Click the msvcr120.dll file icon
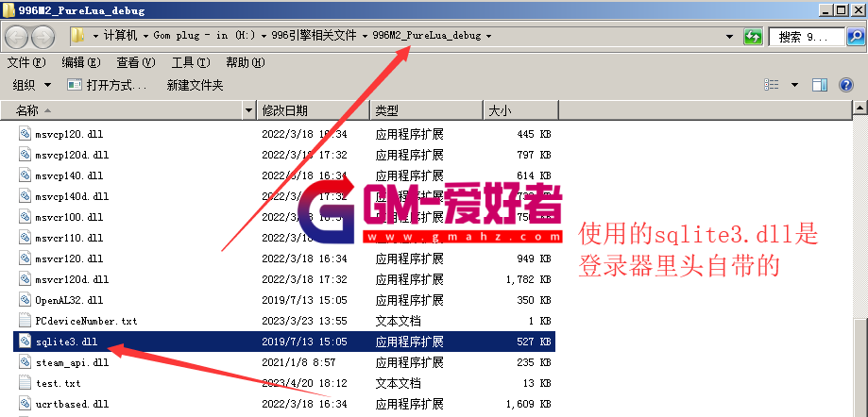The width and height of the screenshot is (868, 417). (x=25, y=259)
